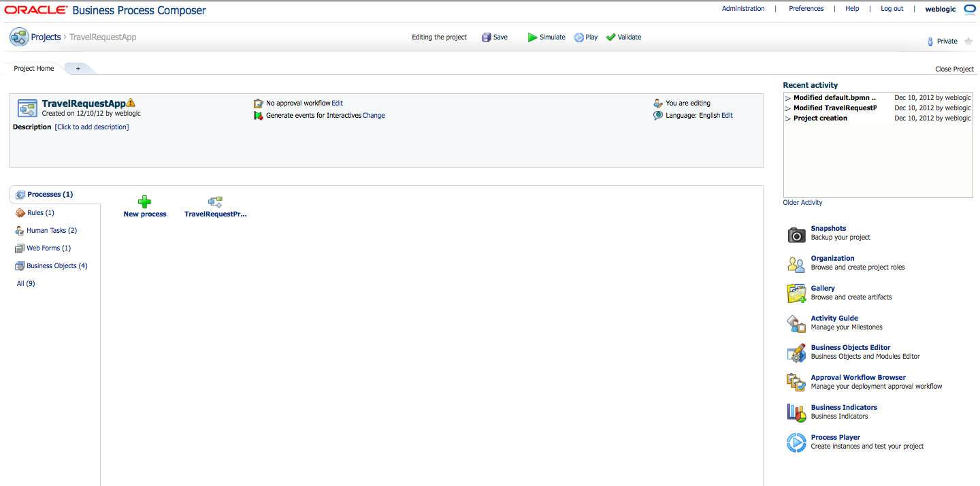Screen dimensions: 980x486
Task: Click the Business Indicators title link
Action: 844,408
